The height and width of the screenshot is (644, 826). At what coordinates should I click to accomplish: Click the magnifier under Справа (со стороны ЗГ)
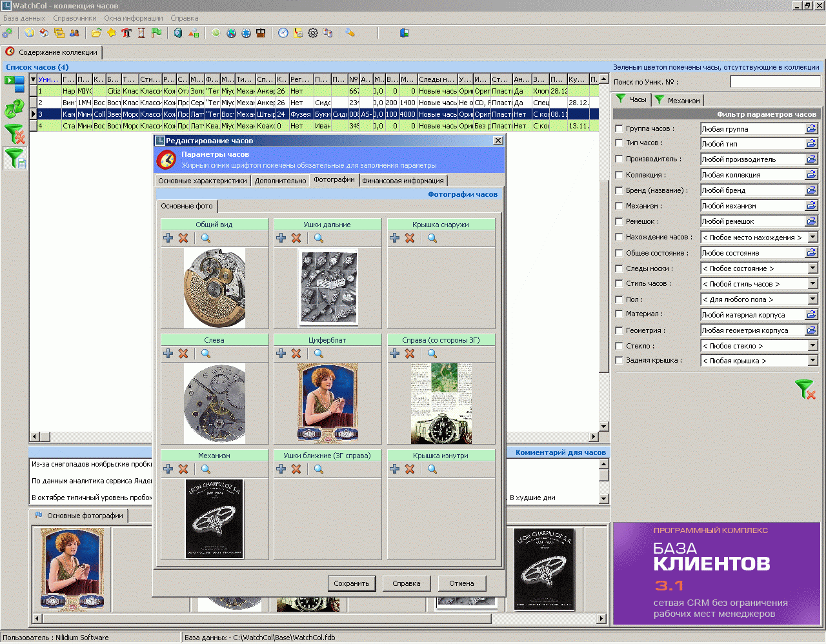tap(432, 354)
